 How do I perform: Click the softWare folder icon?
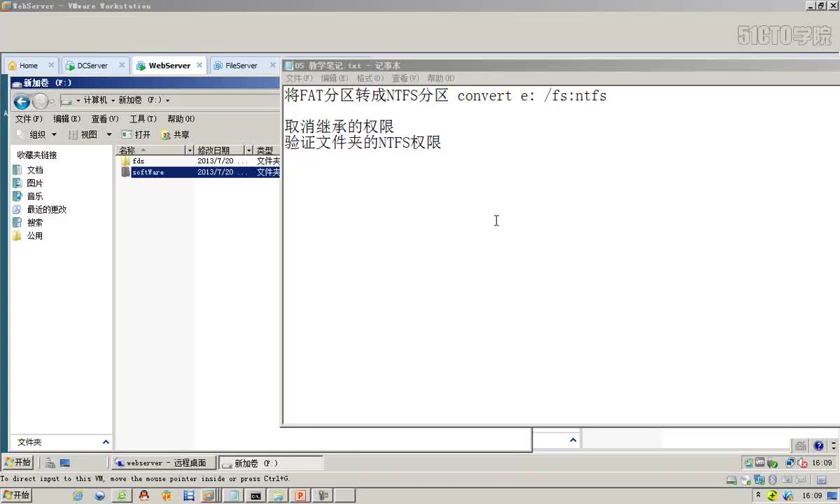point(125,172)
